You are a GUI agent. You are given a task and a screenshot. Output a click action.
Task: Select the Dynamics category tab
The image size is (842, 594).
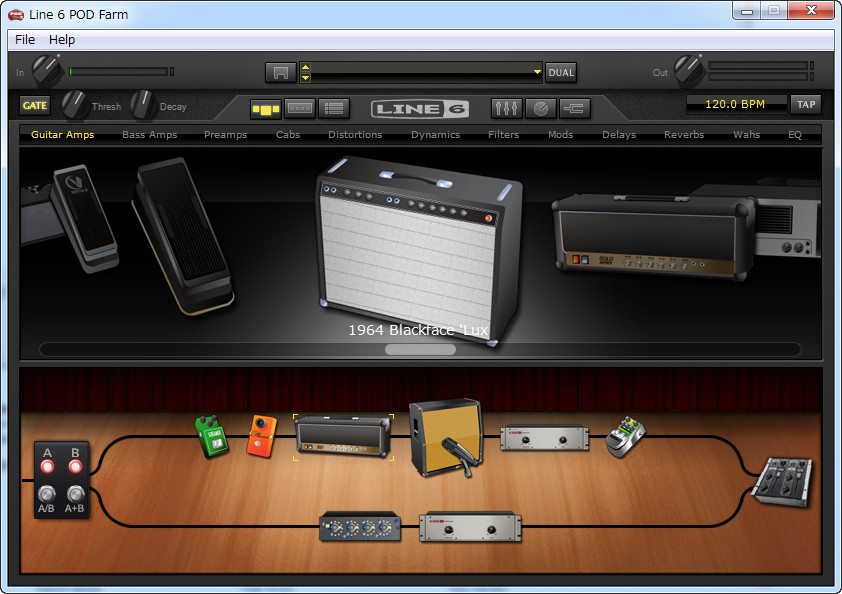point(435,134)
